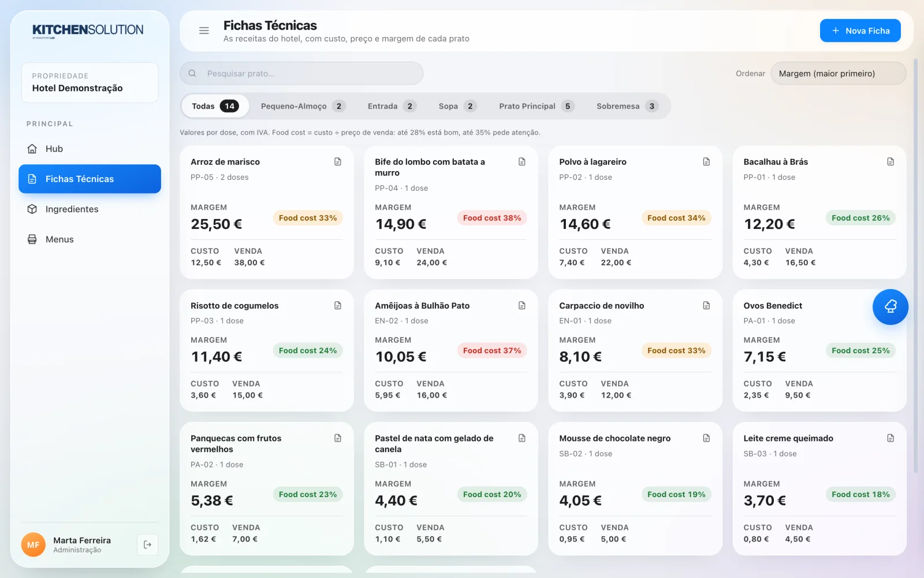Open document icon on Mousse de chocolate negro card

click(x=706, y=438)
